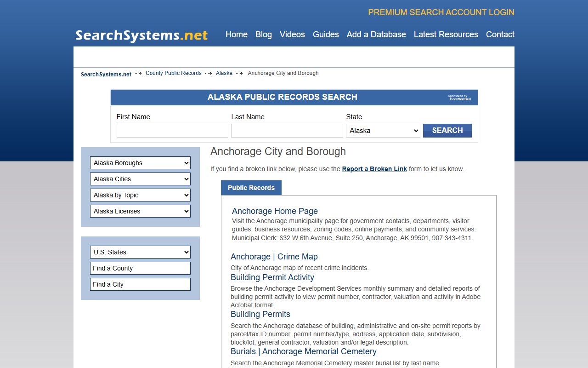The width and height of the screenshot is (588, 368).
Task: Go to the Home menu item
Action: [237, 34]
